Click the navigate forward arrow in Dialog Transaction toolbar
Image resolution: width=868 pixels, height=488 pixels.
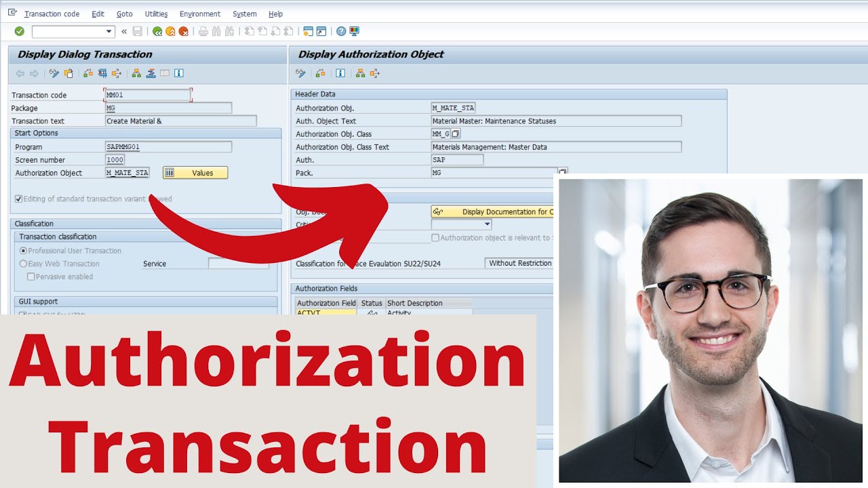pyautogui.click(x=34, y=73)
